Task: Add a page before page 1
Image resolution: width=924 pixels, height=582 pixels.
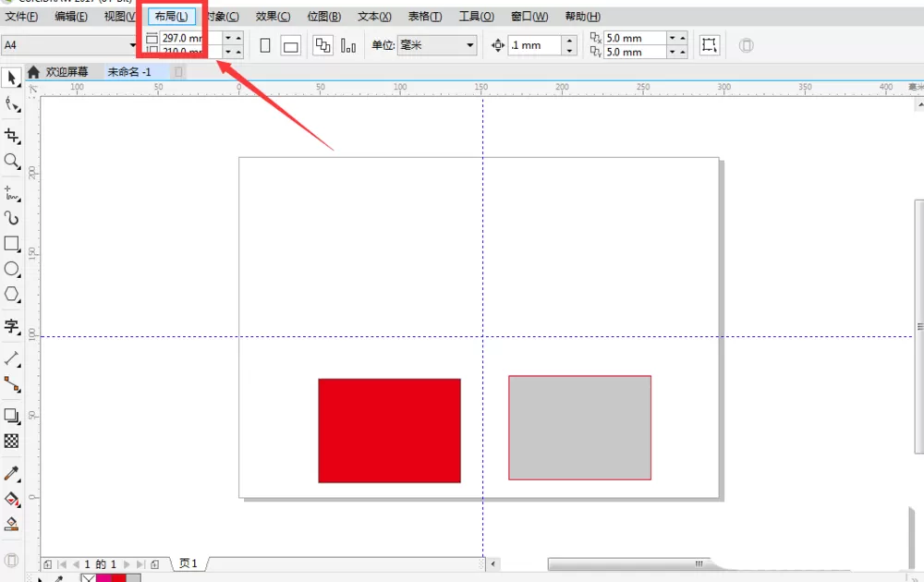Action: 48,564
